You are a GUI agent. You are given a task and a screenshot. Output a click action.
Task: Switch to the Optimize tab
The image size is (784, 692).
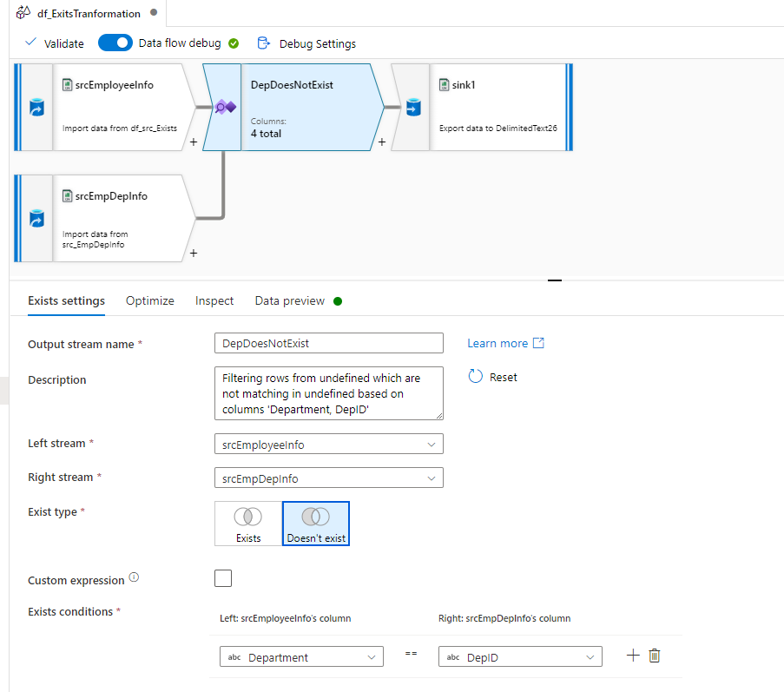pos(150,301)
